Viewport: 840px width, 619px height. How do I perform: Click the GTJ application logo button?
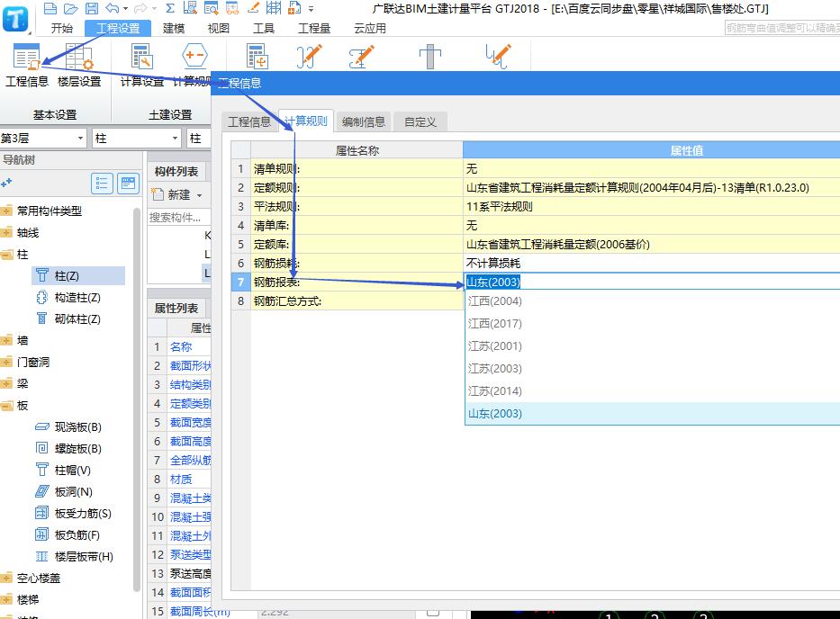[15, 19]
